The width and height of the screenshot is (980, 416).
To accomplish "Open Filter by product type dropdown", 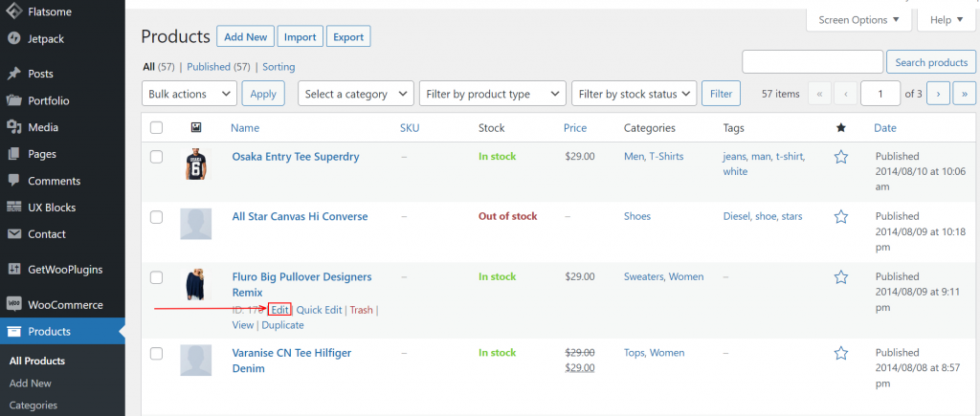I will point(493,94).
